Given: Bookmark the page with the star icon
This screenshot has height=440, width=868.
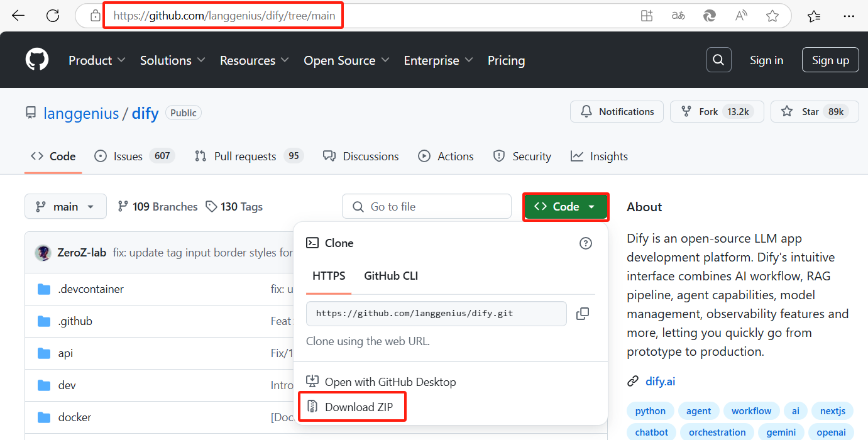Looking at the screenshot, I should [x=772, y=16].
